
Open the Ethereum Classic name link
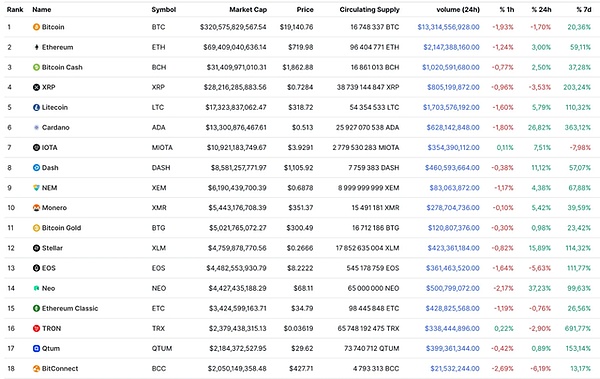[70, 308]
